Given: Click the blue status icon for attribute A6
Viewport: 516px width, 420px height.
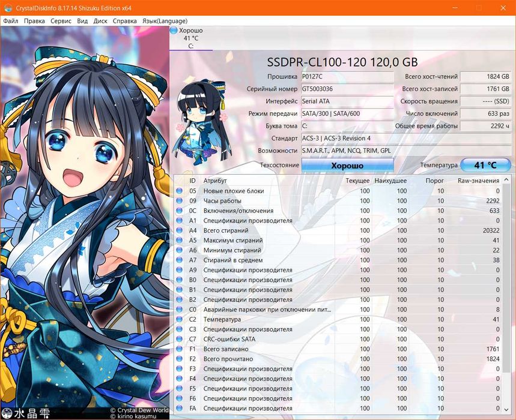Looking at the screenshot, I should [x=180, y=250].
